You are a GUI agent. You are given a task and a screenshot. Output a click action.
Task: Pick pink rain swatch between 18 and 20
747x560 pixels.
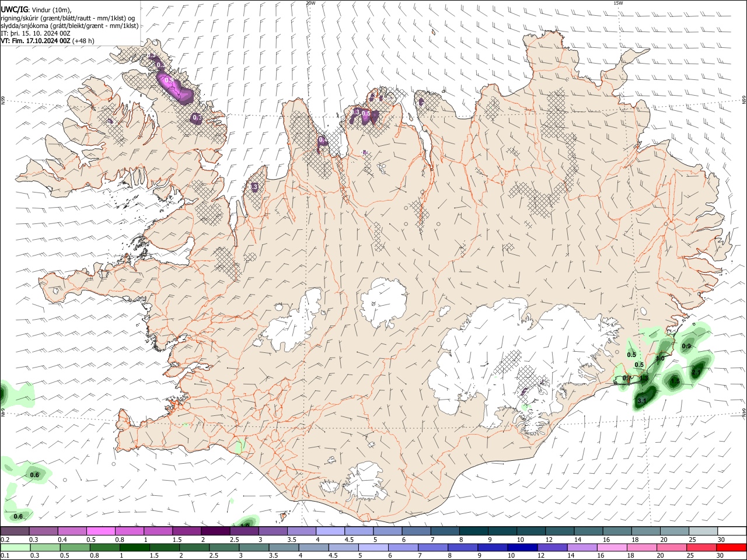point(643,547)
